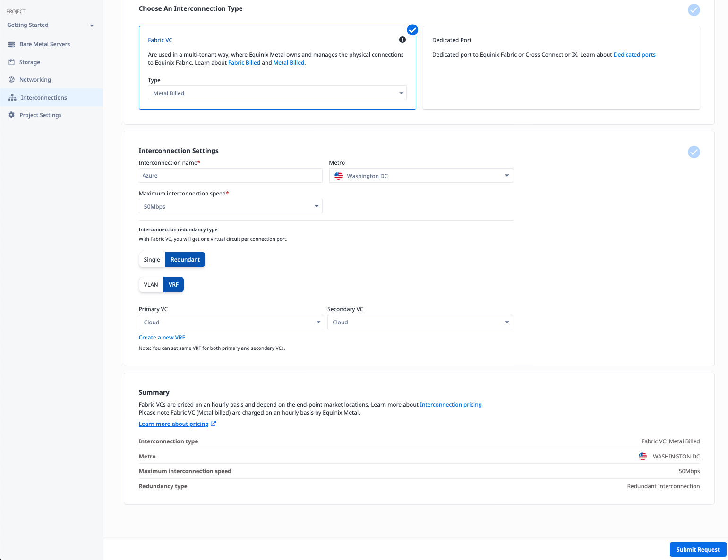Click the completed checkmark beside Interconnection Settings
Screen dimensions: 728x560
[694, 152]
